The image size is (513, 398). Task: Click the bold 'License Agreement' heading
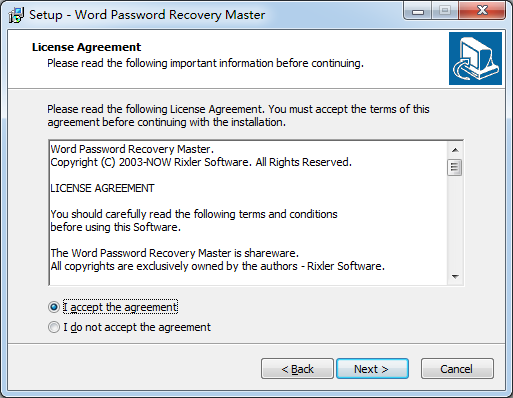86,47
